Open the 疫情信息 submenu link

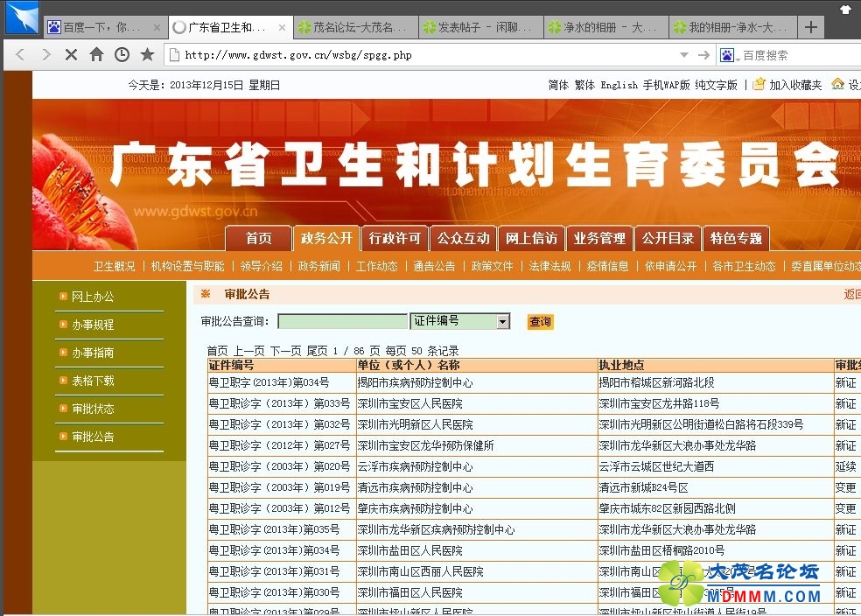tap(608, 266)
